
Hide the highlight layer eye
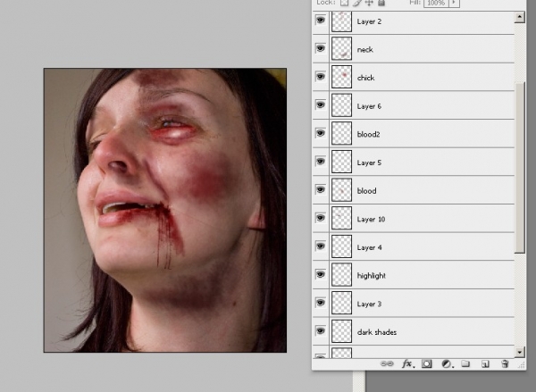pos(321,274)
